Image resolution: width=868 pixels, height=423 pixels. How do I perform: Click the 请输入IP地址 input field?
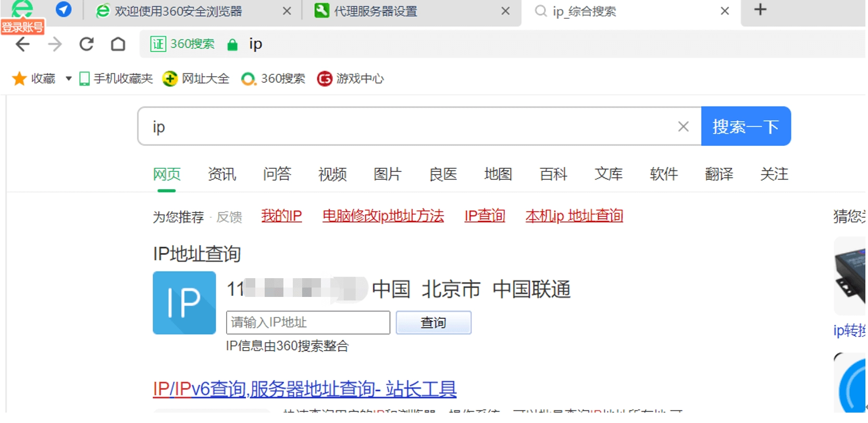click(x=307, y=323)
